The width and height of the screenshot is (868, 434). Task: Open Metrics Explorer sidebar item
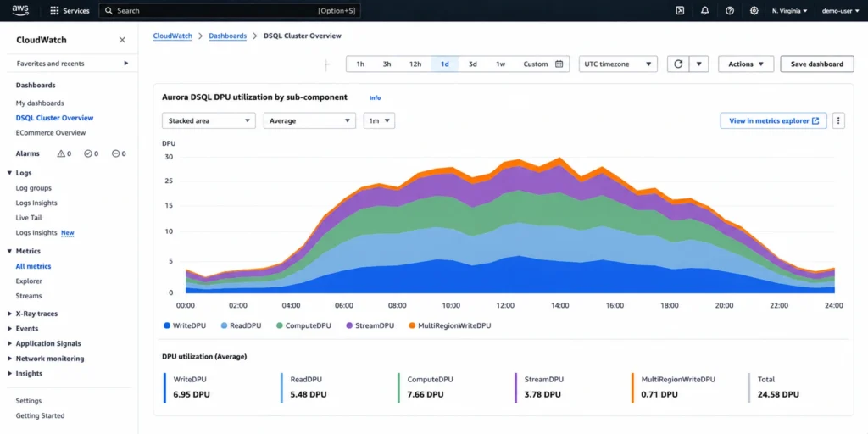[29, 281]
